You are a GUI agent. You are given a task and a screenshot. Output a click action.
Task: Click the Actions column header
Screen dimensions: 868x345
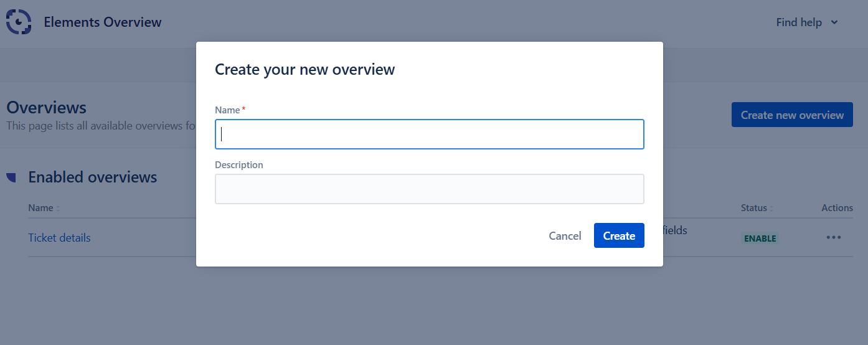pyautogui.click(x=837, y=208)
